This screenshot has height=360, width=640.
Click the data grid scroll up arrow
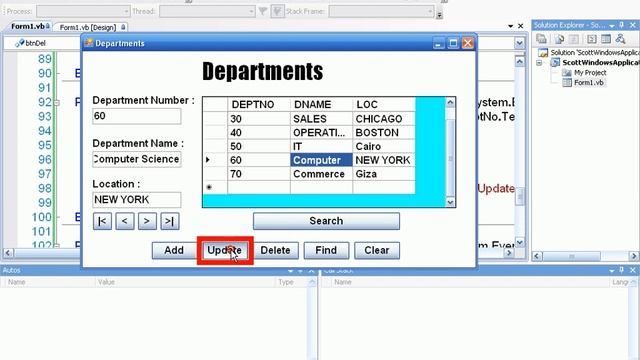coord(450,103)
